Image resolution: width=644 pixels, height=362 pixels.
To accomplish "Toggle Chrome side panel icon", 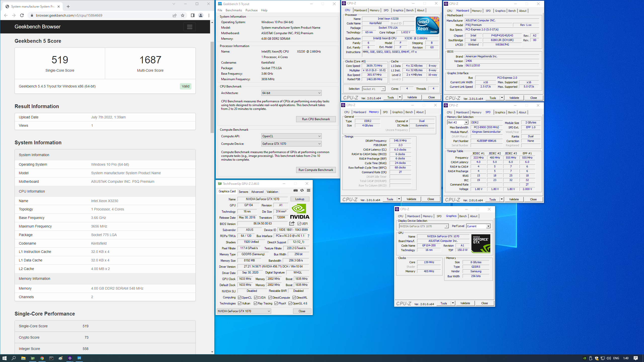I will point(192,15).
